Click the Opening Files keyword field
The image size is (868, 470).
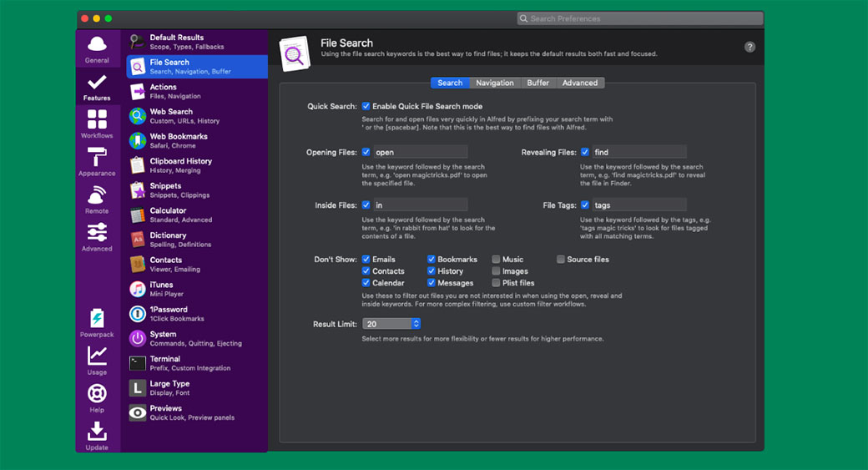click(x=420, y=153)
